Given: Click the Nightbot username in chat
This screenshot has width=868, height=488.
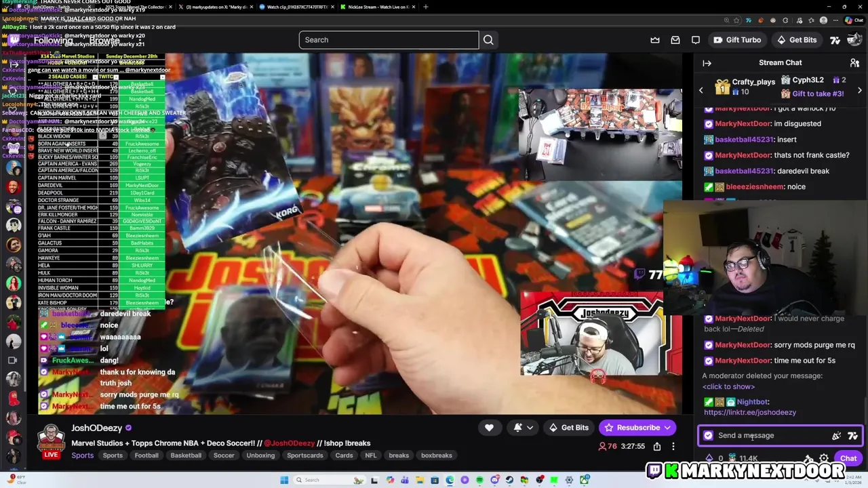Looking at the screenshot, I should tap(752, 402).
